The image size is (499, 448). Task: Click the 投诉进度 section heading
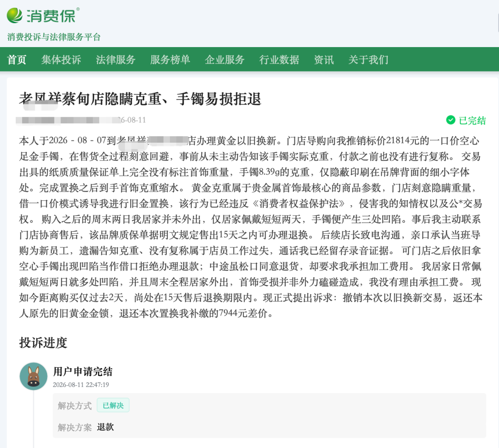pyautogui.click(x=43, y=343)
